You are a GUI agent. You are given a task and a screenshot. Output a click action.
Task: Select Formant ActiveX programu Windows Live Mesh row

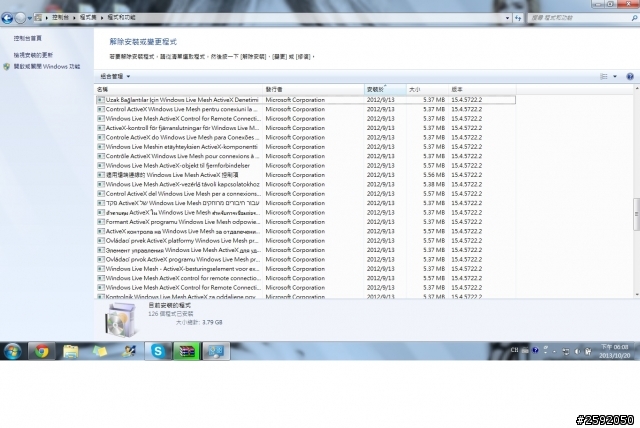click(305, 222)
